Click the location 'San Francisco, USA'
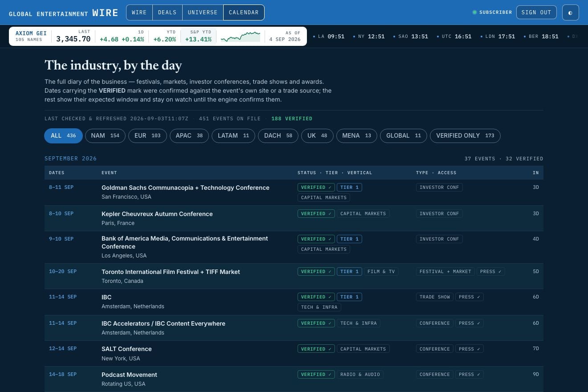Viewport: 588px width, 392px height. pos(127,197)
